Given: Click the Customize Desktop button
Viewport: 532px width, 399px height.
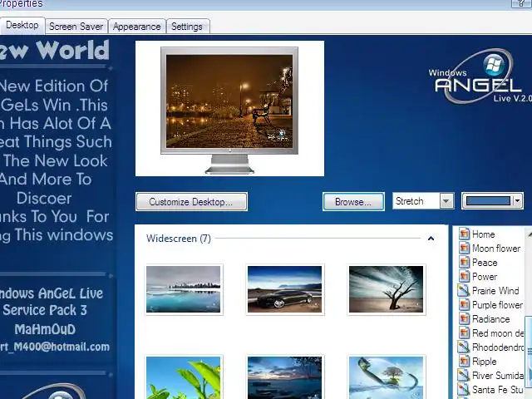Looking at the screenshot, I should tap(191, 202).
